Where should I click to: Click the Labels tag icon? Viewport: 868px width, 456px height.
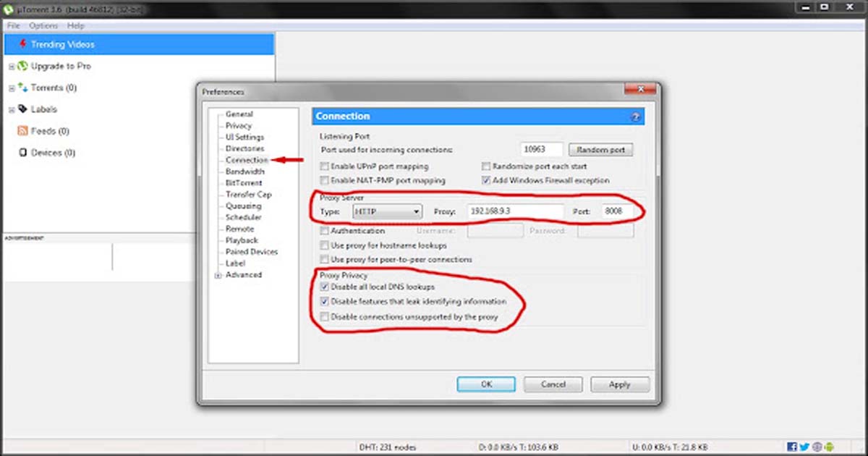point(22,109)
